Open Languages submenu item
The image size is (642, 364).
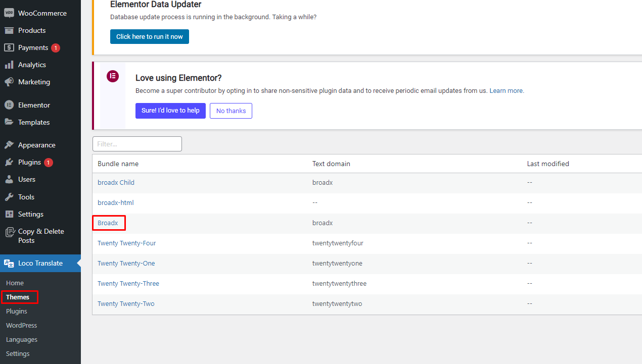coord(22,339)
